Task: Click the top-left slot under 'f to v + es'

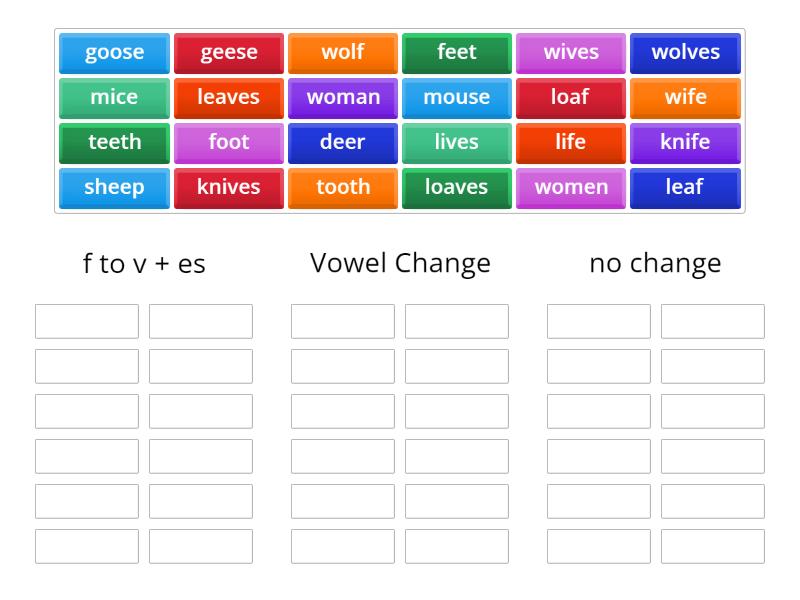Action: [x=86, y=320]
